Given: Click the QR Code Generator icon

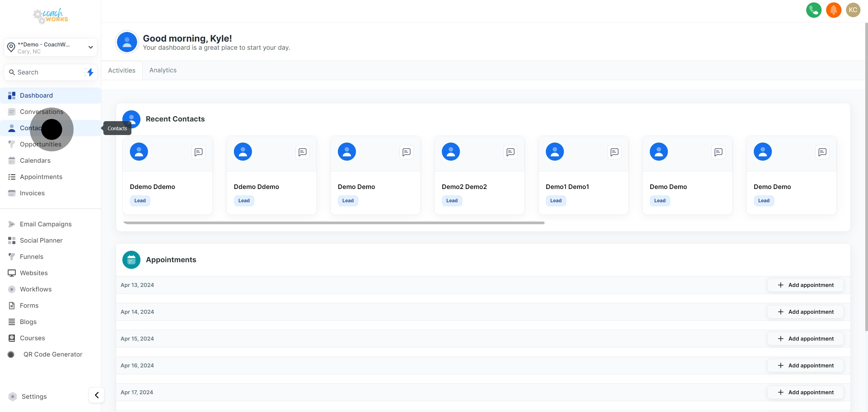Looking at the screenshot, I should pyautogui.click(x=11, y=354).
